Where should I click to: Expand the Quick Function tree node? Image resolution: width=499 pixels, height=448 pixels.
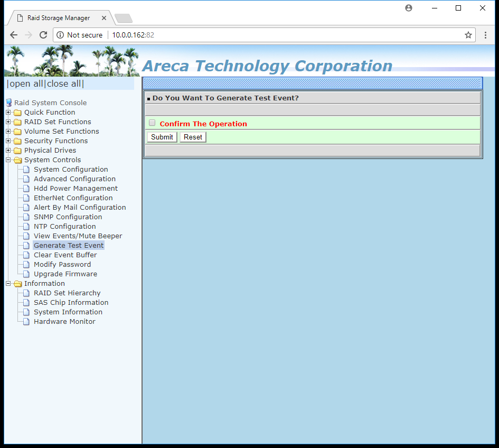(x=8, y=113)
